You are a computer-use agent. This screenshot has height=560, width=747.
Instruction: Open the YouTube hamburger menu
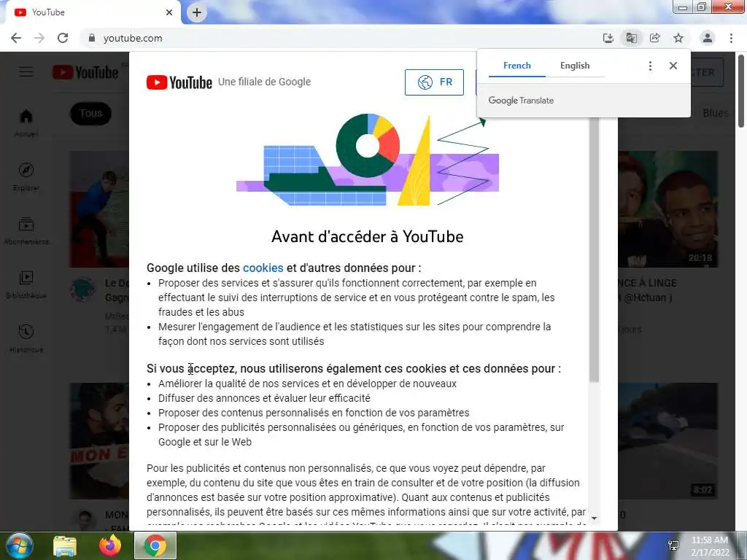point(26,72)
